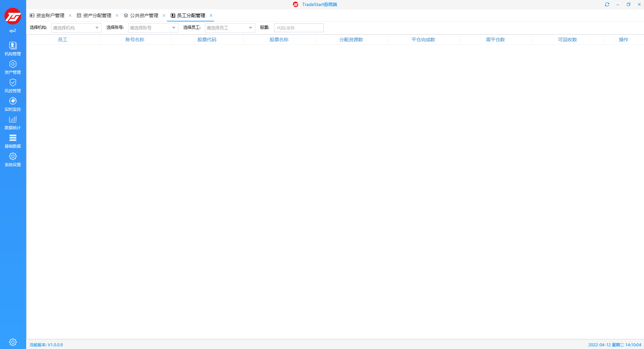Open 数据统计 chart icon

[x=13, y=122]
